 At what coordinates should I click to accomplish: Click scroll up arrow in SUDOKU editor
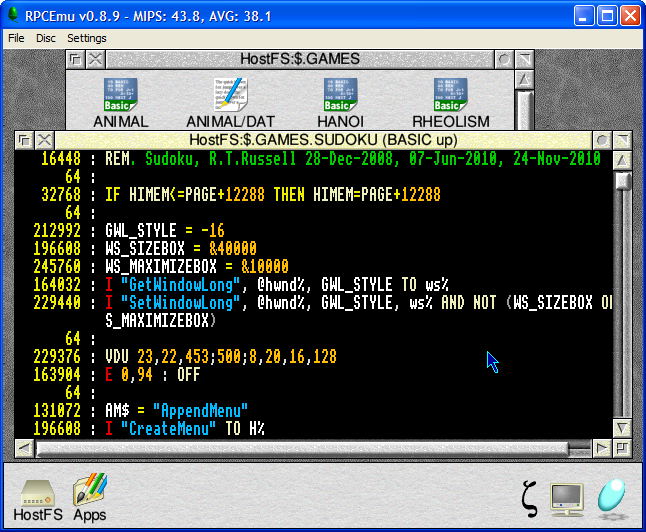(x=622, y=160)
